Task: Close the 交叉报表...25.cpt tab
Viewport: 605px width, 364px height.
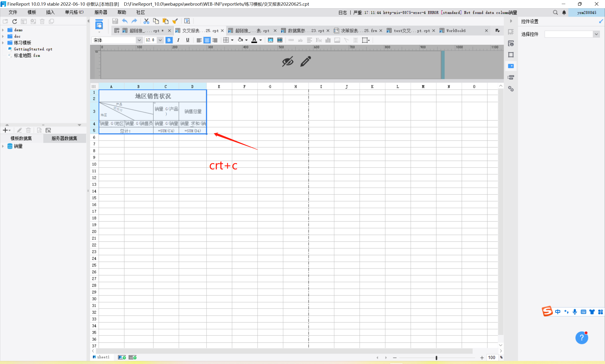Action: pyautogui.click(x=222, y=31)
